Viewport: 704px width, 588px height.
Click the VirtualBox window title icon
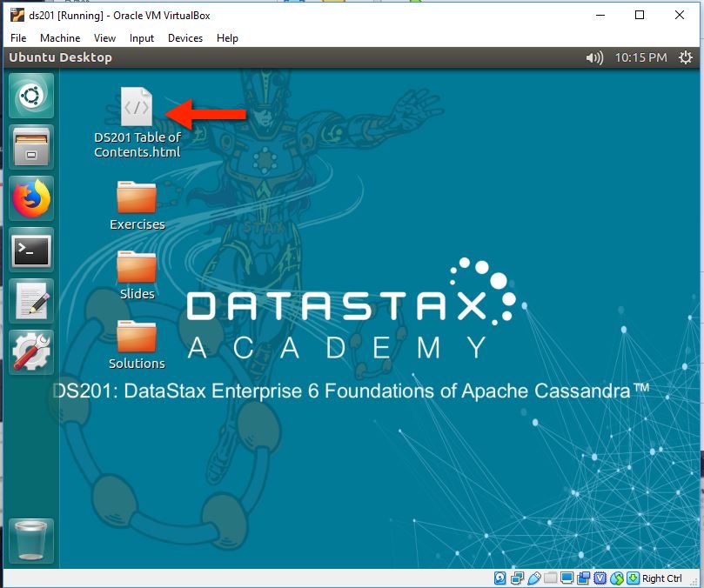pyautogui.click(x=17, y=15)
